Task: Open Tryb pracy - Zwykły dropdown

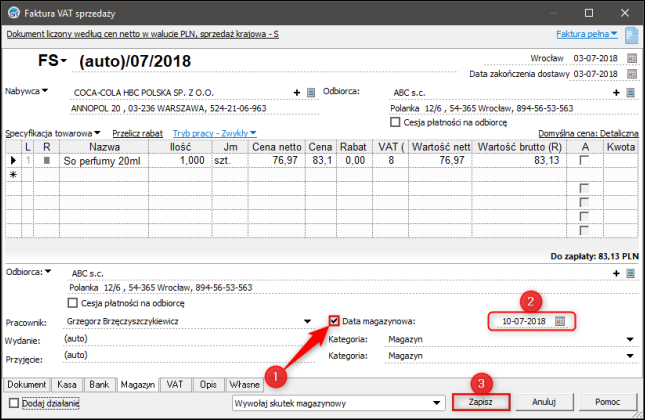Action: pos(214,133)
